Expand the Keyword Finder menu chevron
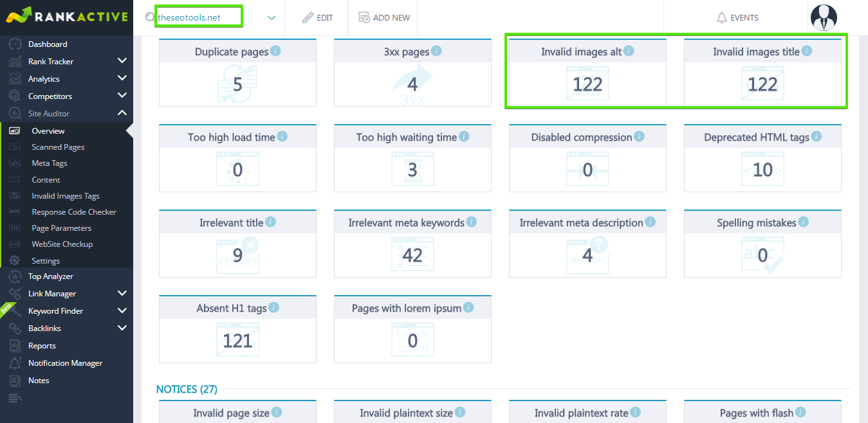Image resolution: width=868 pixels, height=423 pixels. click(x=122, y=310)
